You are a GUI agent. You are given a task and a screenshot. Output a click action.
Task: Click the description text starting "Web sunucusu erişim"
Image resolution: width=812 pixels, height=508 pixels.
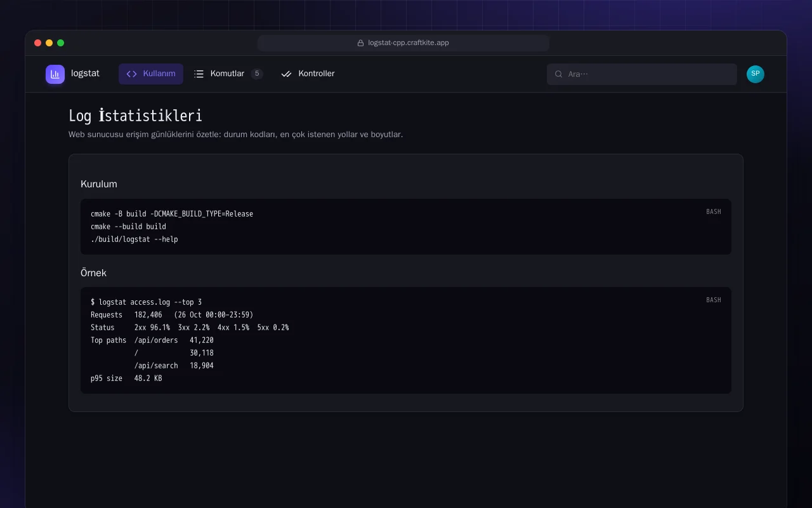(x=235, y=135)
